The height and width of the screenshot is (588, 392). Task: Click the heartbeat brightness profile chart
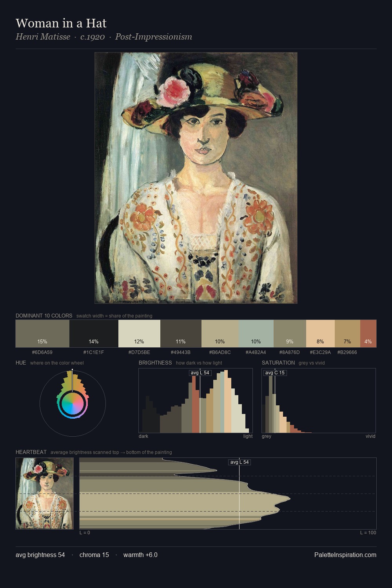(228, 494)
